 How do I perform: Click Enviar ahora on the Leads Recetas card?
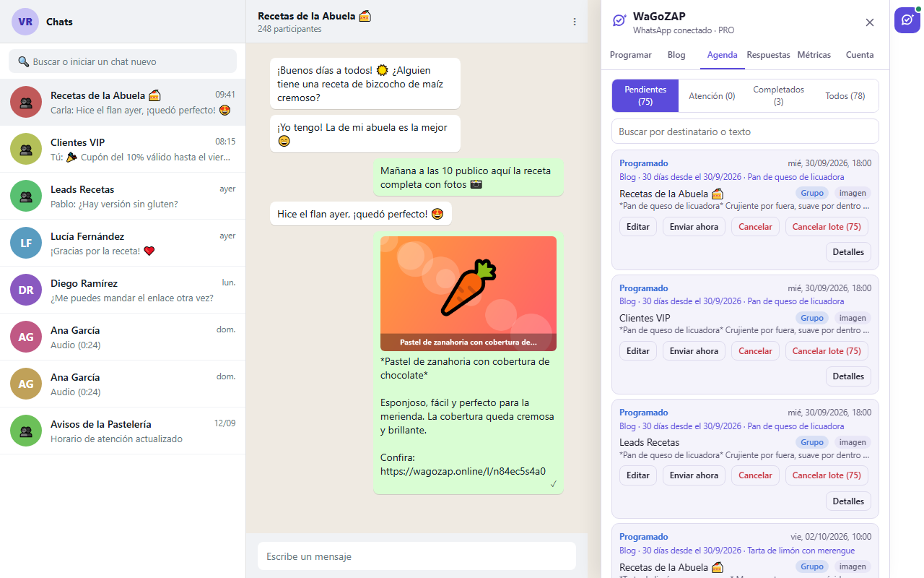pos(694,475)
